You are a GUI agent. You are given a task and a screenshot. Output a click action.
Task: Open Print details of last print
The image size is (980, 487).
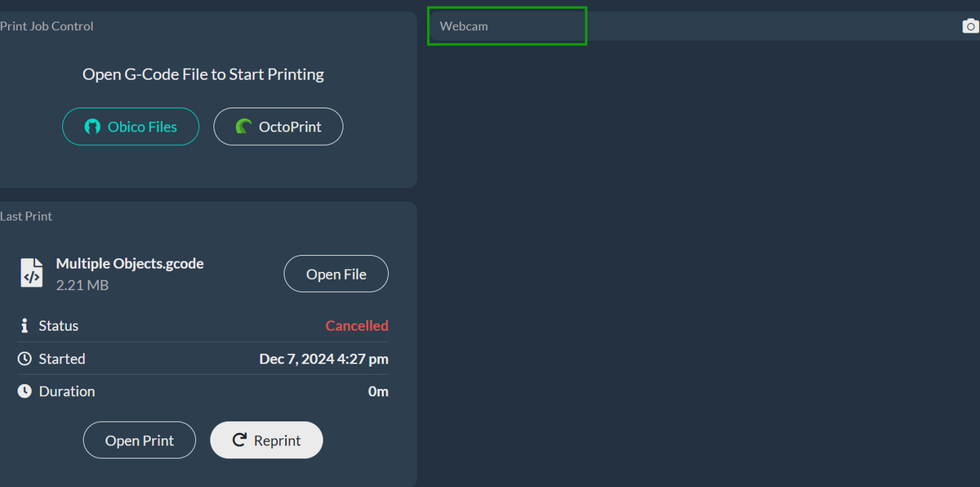pos(140,440)
